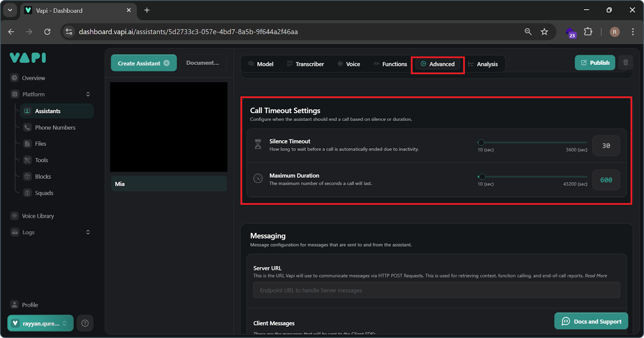The width and height of the screenshot is (644, 338).
Task: Click the delete assistant trash icon
Action: point(625,62)
